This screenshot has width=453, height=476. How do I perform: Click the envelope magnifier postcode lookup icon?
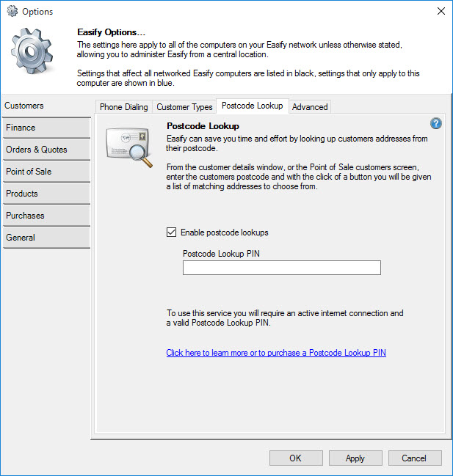128,145
